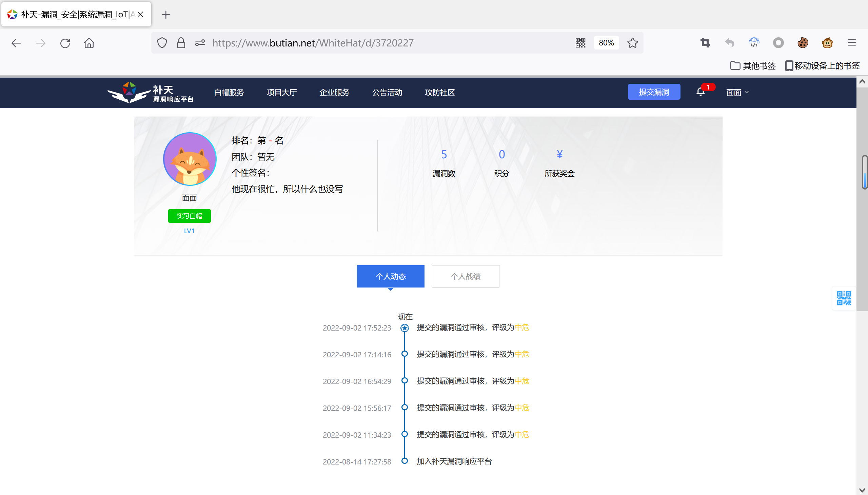Click the floating blue QR code widget
Screen dimensions: 868x495
pos(844,298)
